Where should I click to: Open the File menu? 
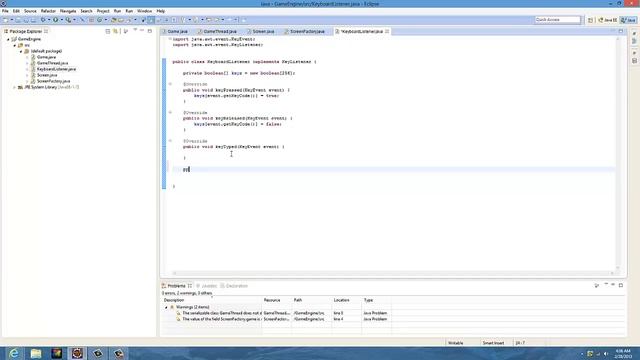pos(5,11)
